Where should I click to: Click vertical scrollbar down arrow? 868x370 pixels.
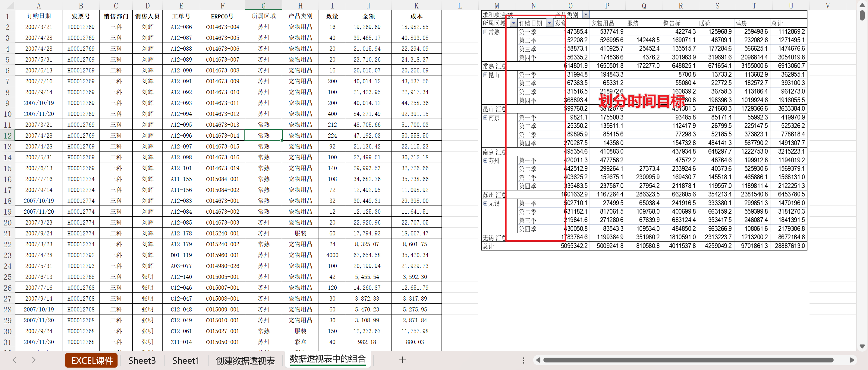click(862, 346)
